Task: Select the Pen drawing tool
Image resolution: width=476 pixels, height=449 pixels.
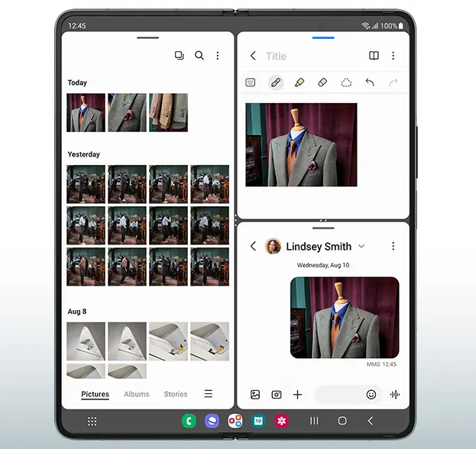Action: coord(276,82)
